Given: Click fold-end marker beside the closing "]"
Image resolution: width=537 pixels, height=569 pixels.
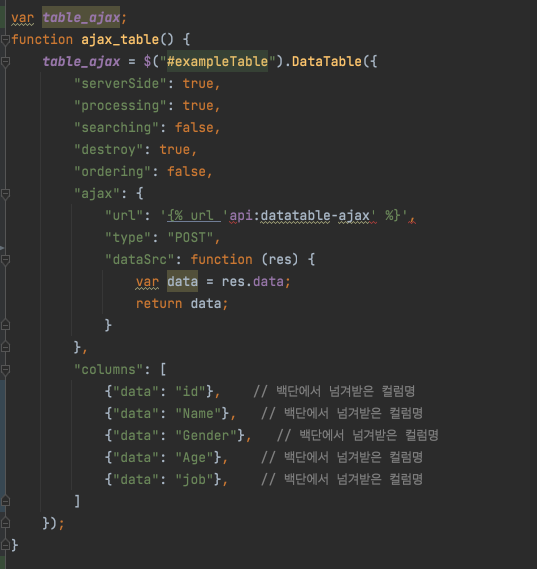Looking at the screenshot, I should pyautogui.click(x=5, y=501).
